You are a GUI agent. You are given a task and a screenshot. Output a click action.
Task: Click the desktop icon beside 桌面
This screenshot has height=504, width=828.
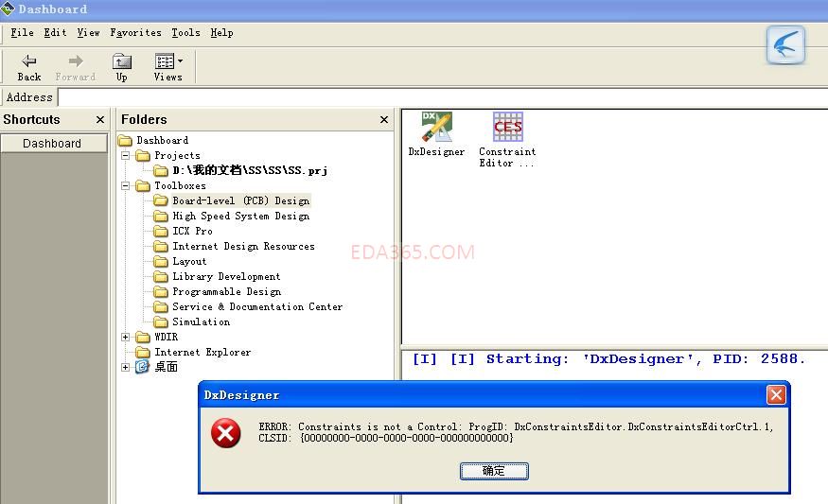point(142,367)
